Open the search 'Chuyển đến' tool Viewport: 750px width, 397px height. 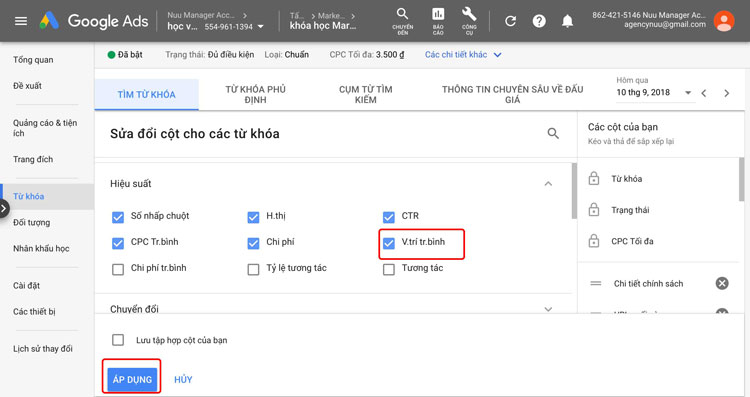click(x=403, y=21)
